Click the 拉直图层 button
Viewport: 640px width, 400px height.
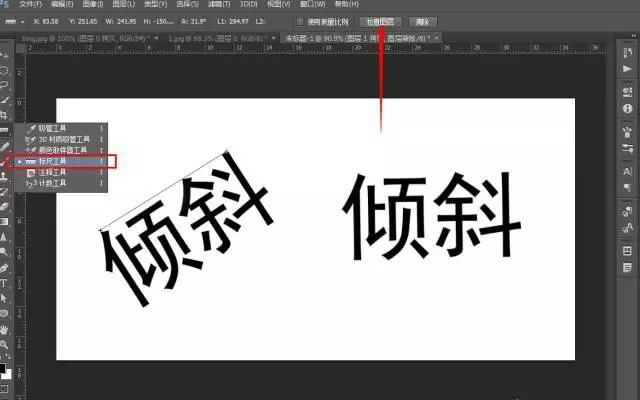(380, 22)
